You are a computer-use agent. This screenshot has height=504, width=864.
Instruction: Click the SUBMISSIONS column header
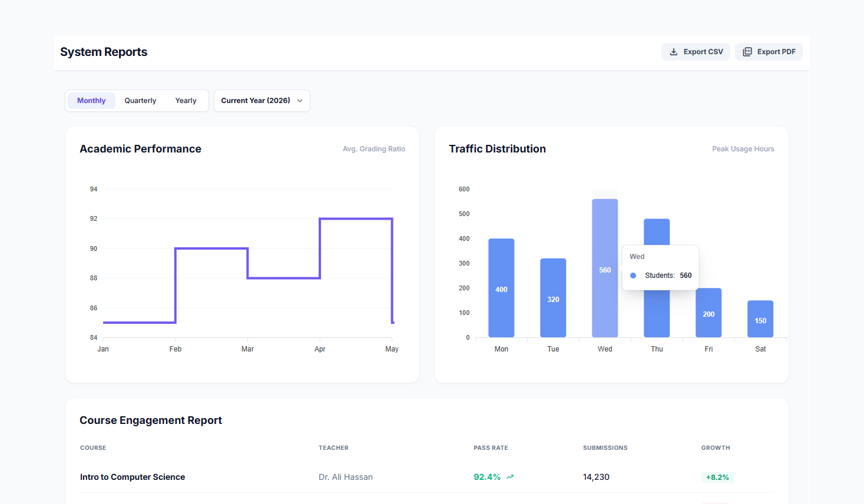(x=605, y=448)
